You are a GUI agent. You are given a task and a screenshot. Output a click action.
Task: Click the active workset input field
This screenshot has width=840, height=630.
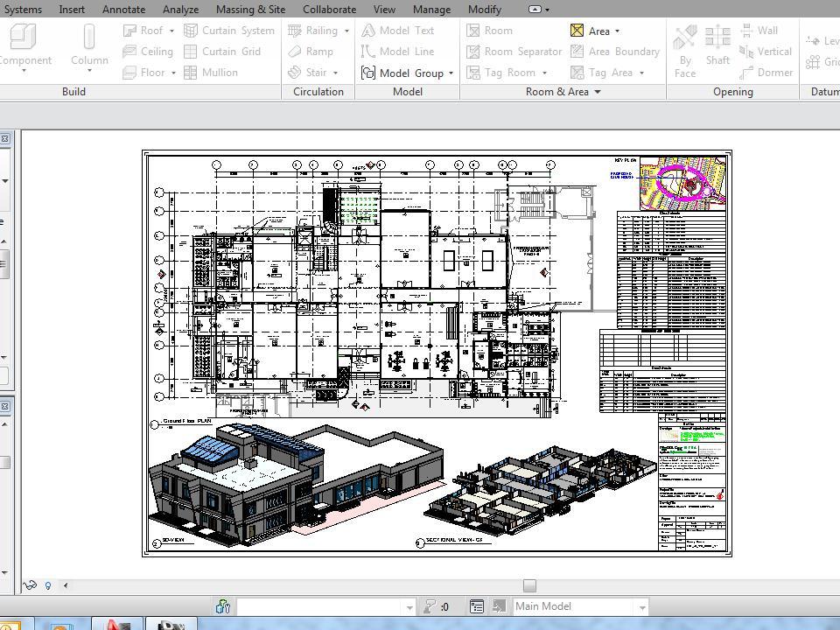pos(324,605)
